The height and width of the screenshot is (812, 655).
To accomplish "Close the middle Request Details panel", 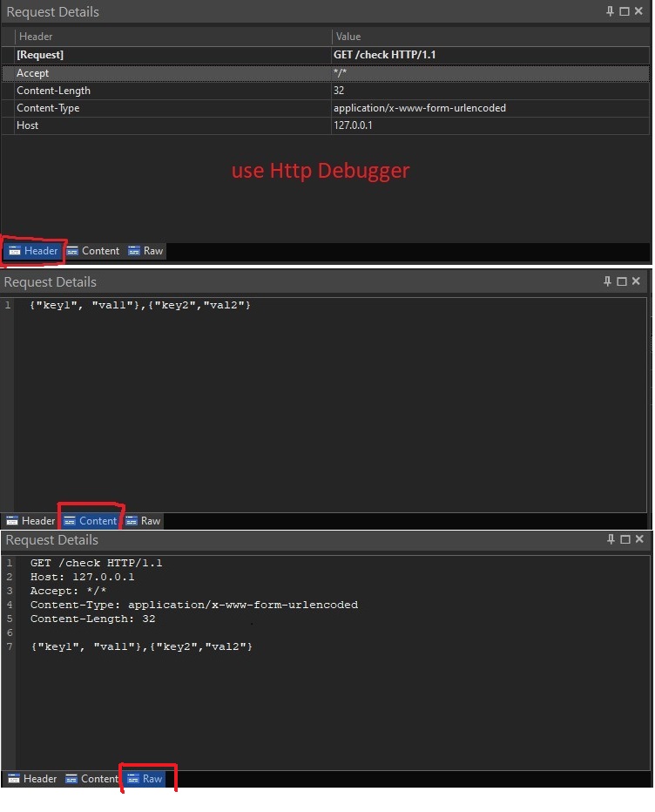I will click(x=636, y=281).
